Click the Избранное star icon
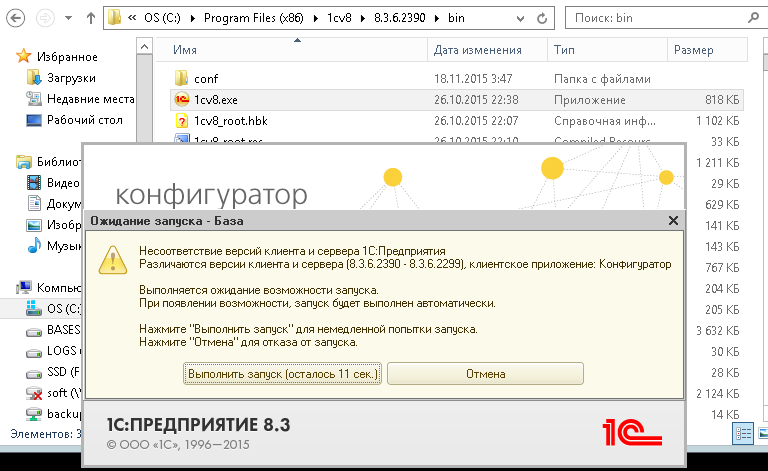Screen dimensions: 768x471 click(23, 56)
